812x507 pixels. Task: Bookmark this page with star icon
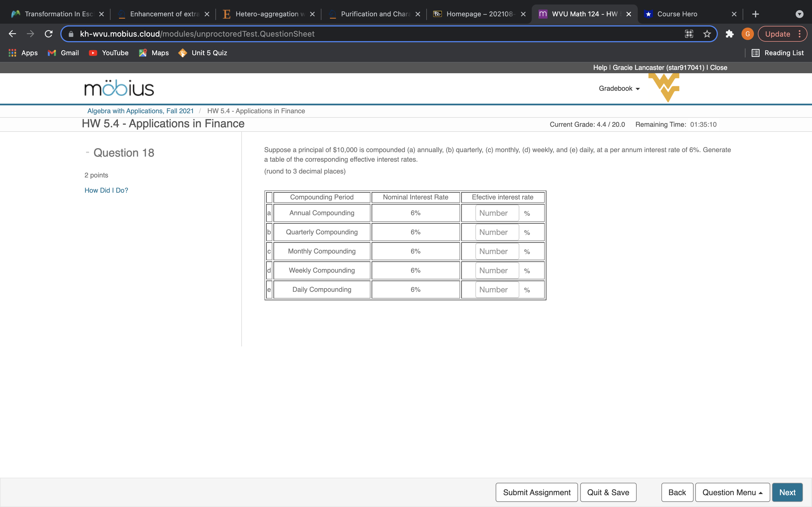(x=707, y=34)
